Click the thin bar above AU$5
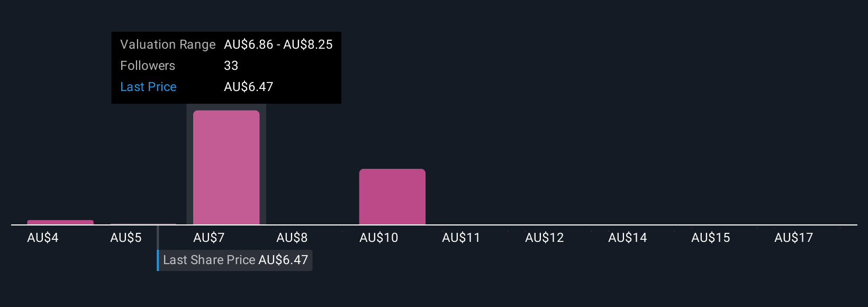The image size is (868, 307). click(143, 224)
